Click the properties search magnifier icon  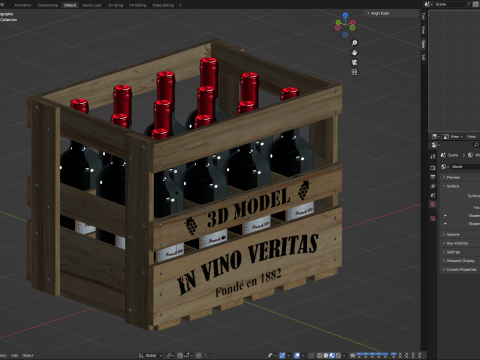click(476, 145)
